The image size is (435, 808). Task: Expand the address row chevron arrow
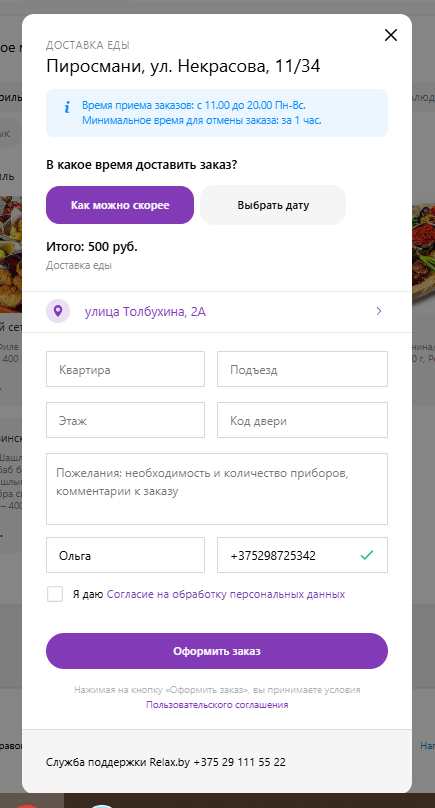(379, 311)
